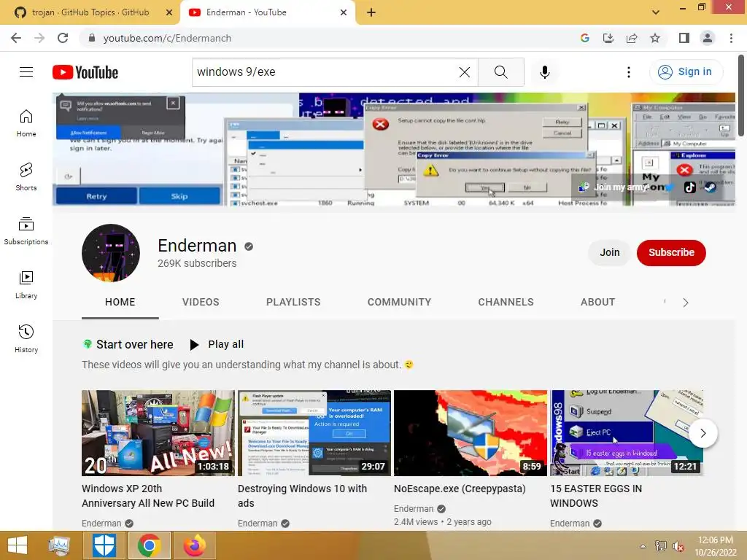Switch to the ABOUT tab
The image size is (747, 560).
[x=598, y=302]
